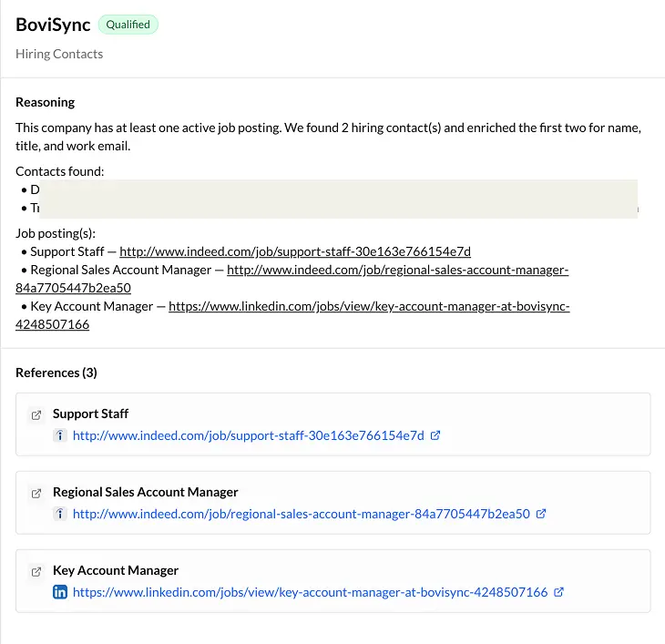Open external link icon after regional-sales-account-manager reference URL

[x=541, y=514]
